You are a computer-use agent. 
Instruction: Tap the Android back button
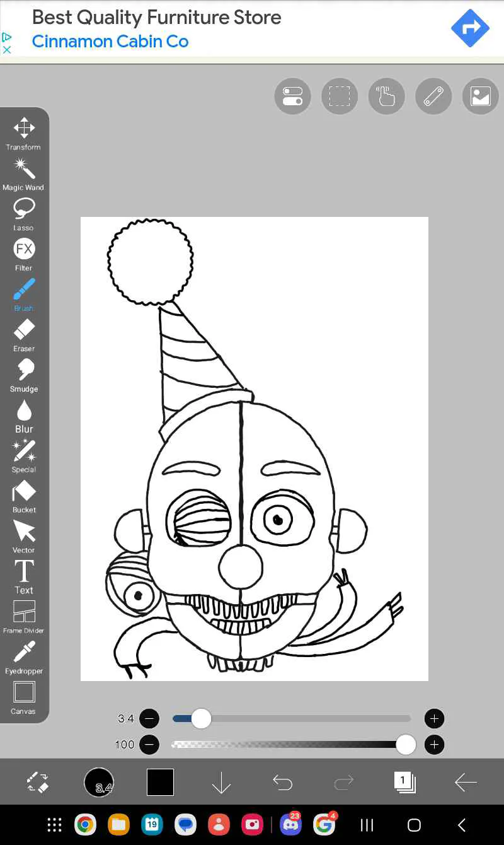(462, 825)
